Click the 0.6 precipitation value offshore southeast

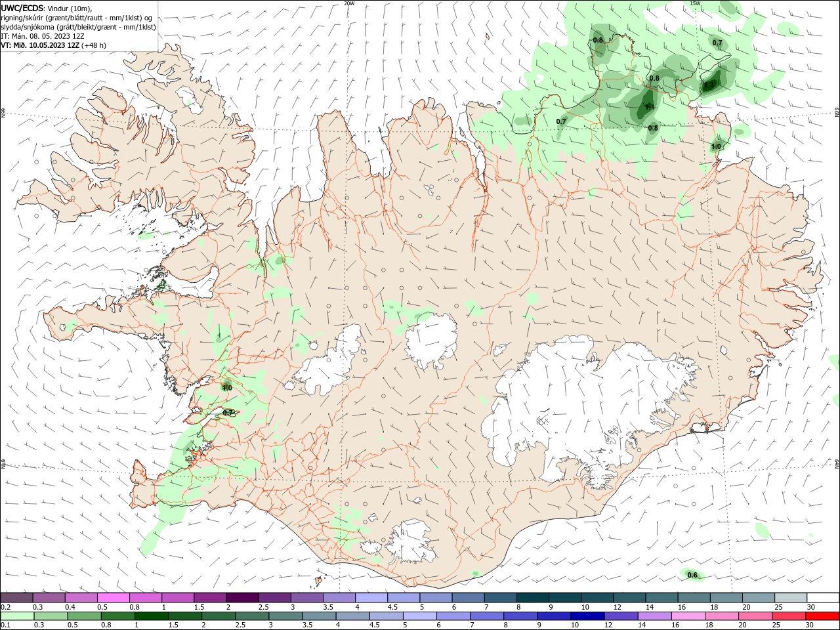point(692,576)
